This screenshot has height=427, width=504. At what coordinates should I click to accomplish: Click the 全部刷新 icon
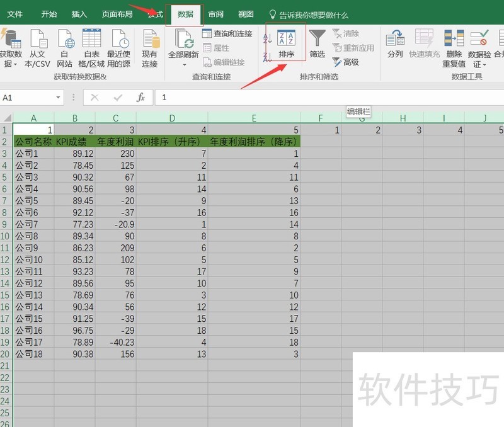183,39
